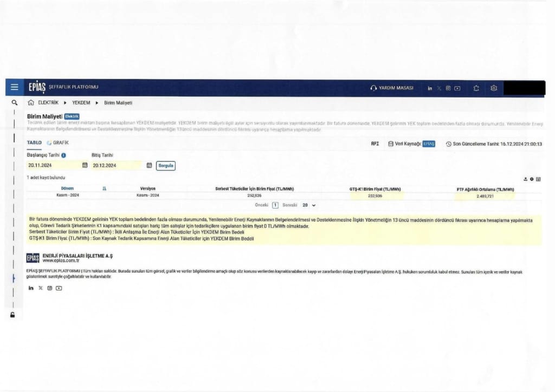555x392 pixels.
Task: Open the hamburger menu in header
Action: tap(15, 88)
